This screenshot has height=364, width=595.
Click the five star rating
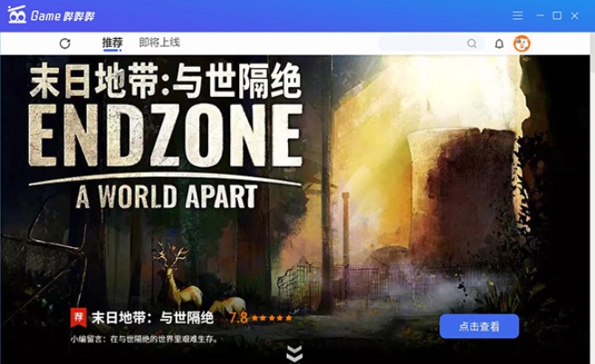tap(272, 318)
